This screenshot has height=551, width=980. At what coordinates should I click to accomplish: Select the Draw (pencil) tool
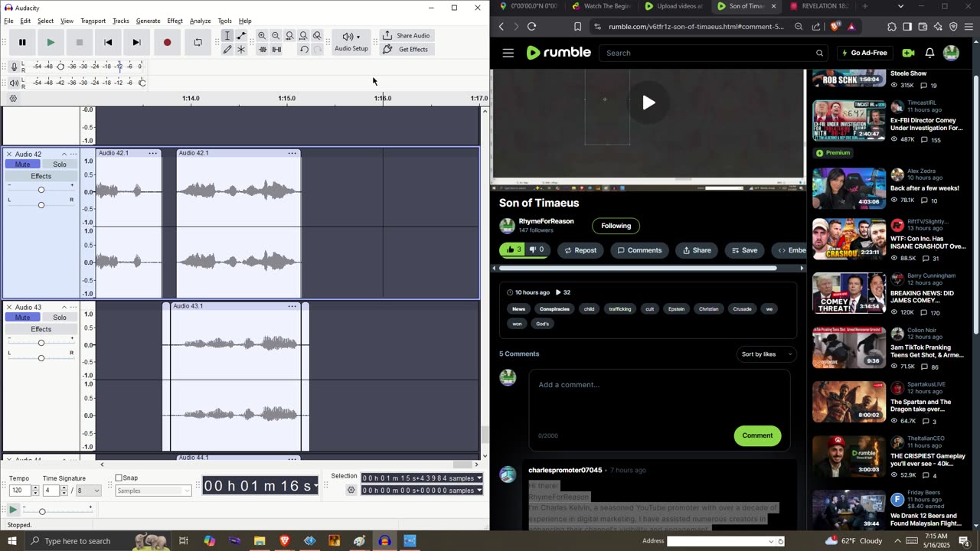click(x=227, y=50)
